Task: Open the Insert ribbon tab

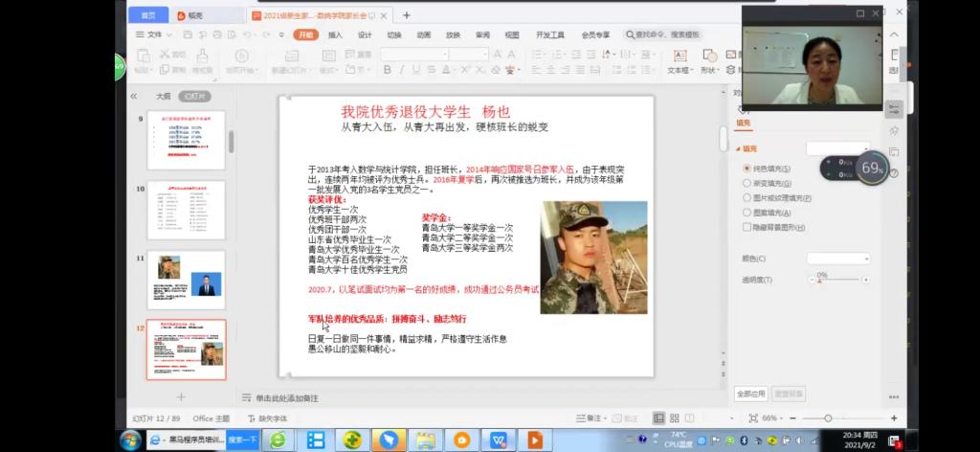Action: (335, 34)
